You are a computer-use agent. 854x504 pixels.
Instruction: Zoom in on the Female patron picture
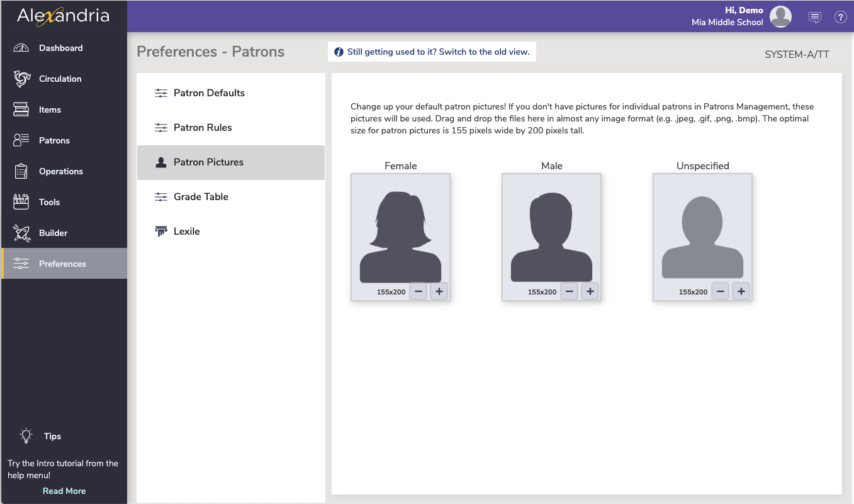click(439, 291)
